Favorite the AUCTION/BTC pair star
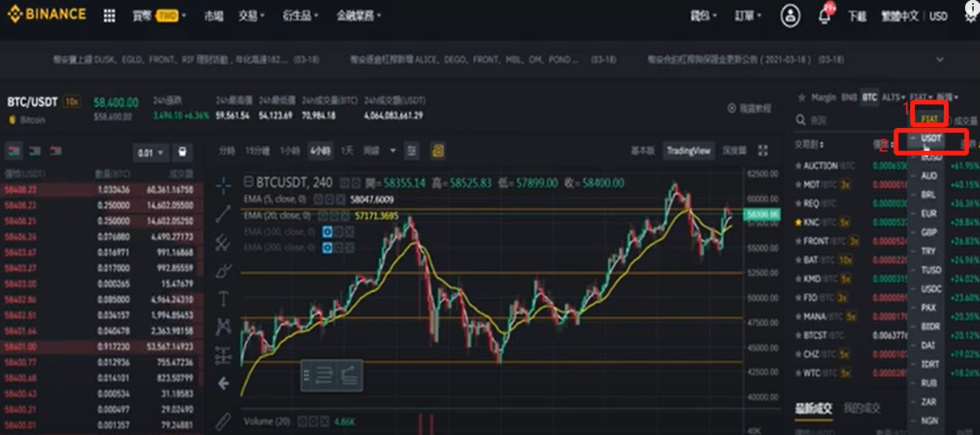 pyautogui.click(x=799, y=166)
